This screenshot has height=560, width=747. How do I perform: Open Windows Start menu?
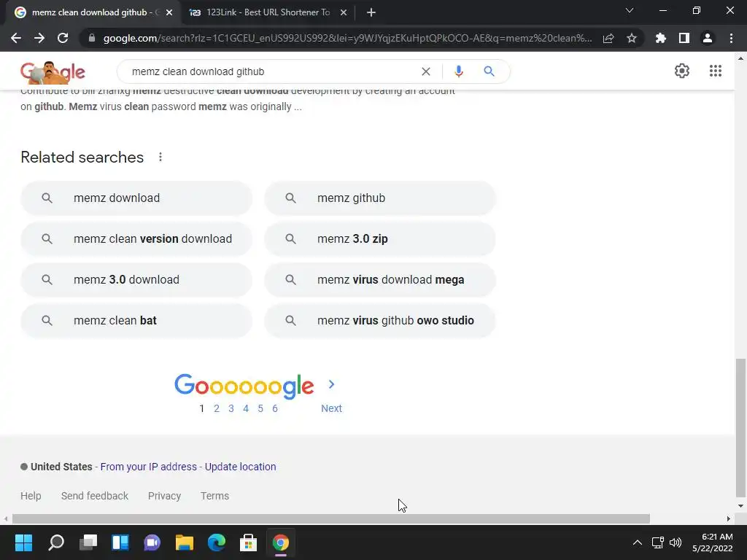tap(23, 542)
